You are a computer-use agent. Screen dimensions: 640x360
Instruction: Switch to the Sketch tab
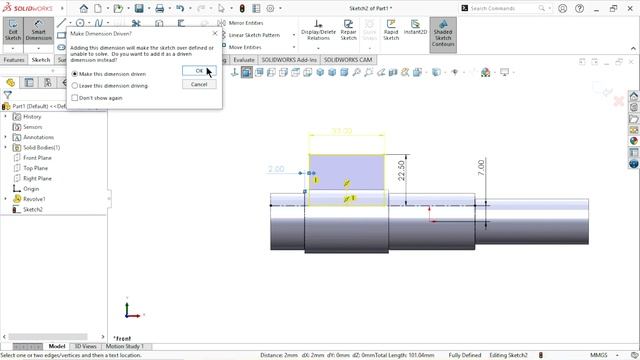click(x=41, y=60)
